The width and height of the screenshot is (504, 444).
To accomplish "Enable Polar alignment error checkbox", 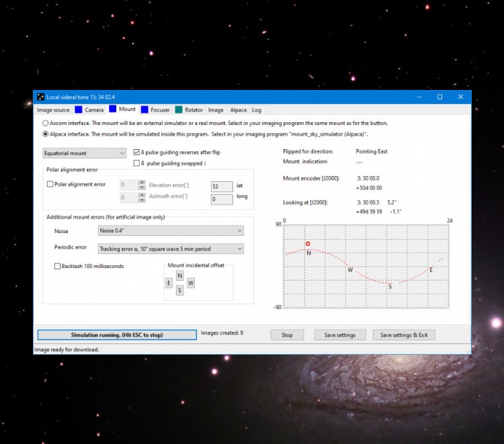I will pos(50,184).
